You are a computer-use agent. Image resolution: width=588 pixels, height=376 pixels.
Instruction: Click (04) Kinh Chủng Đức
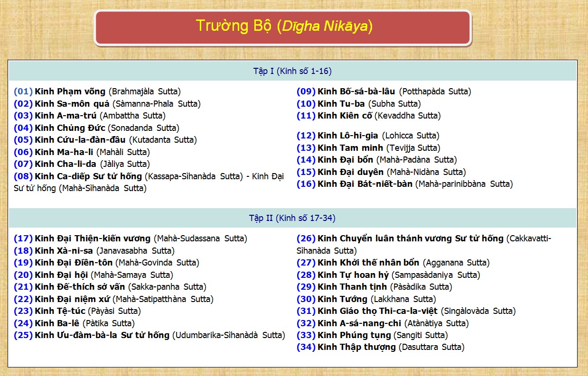[x=59, y=128]
